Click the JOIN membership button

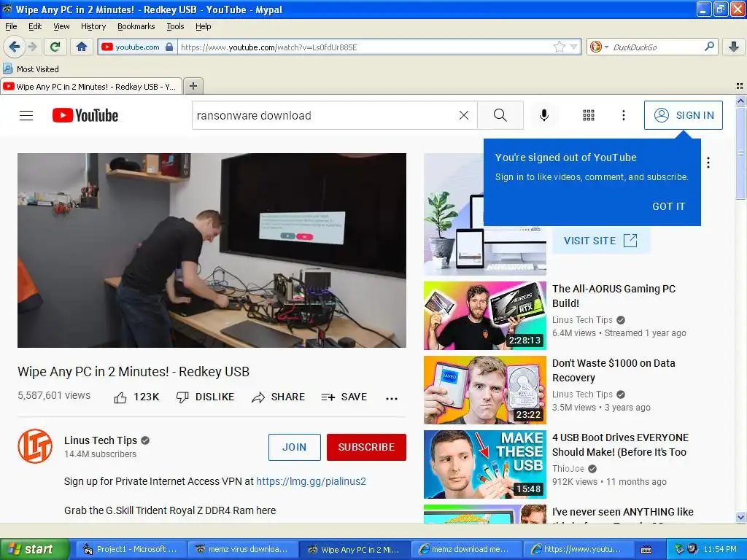295,447
